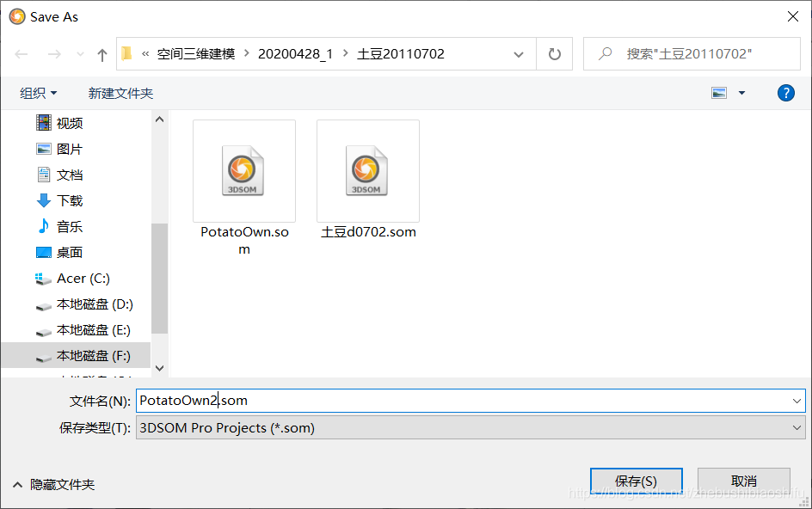Collapse folders with 隐藏文件夹
The height and width of the screenshot is (509, 812).
(54, 485)
